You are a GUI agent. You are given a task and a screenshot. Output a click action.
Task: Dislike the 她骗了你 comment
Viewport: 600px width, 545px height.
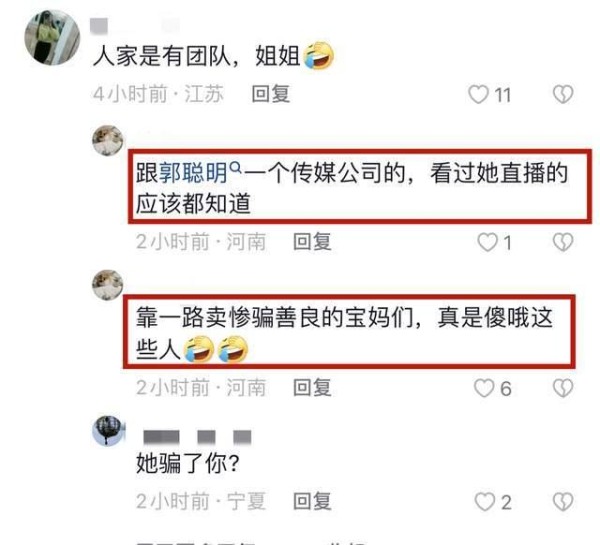tap(563, 501)
